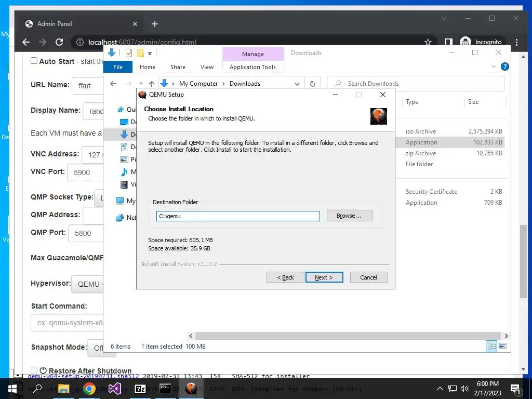Open the Application Tools ribbon tab

[252, 67]
